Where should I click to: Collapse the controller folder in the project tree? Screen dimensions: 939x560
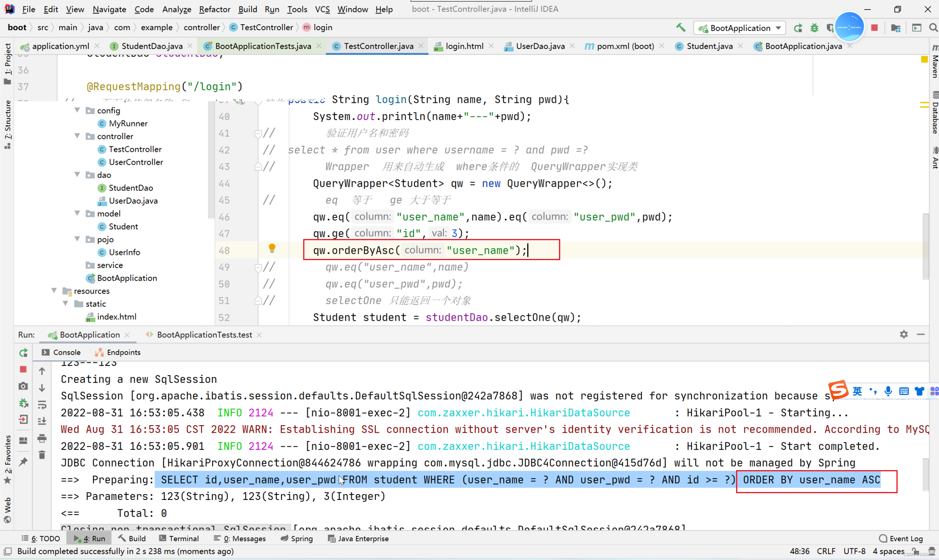[78, 136]
